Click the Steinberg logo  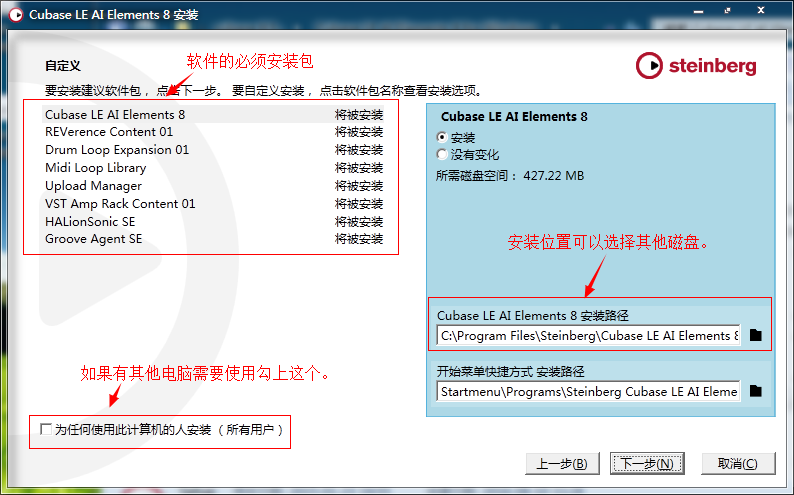tap(696, 66)
